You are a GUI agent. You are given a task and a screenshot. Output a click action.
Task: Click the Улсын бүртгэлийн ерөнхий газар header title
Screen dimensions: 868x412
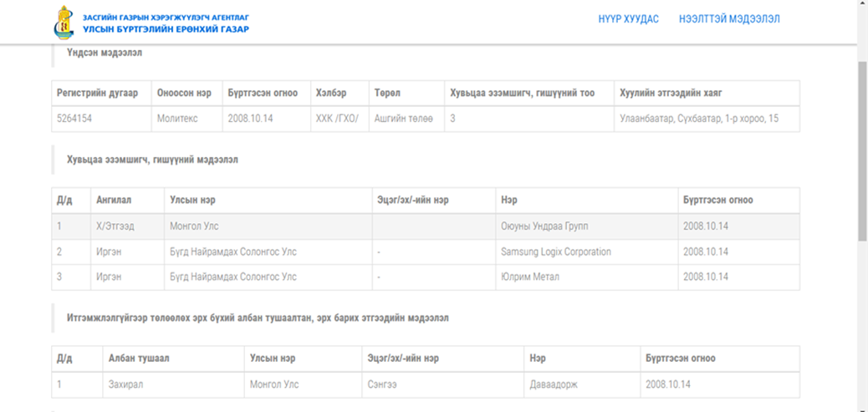tap(166, 28)
